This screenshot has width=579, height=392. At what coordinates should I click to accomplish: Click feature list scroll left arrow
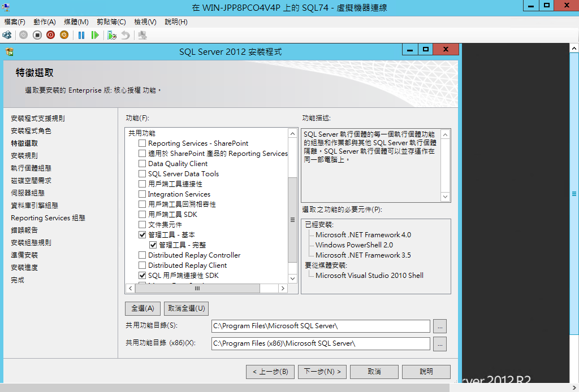(x=131, y=289)
